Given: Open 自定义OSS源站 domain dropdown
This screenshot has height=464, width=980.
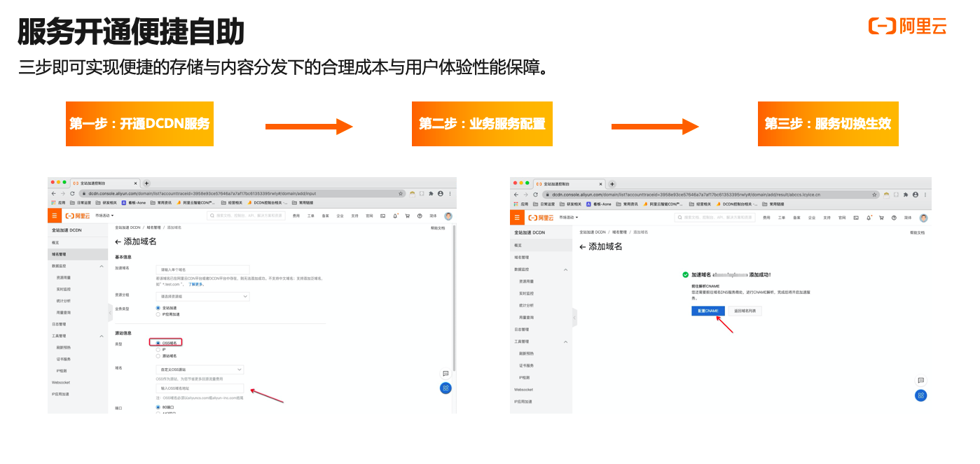Looking at the screenshot, I should (200, 370).
